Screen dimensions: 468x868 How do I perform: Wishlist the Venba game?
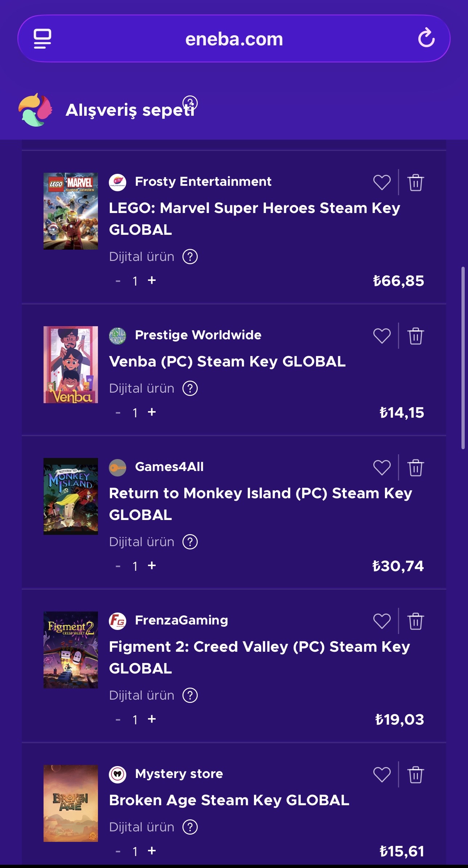(x=382, y=336)
